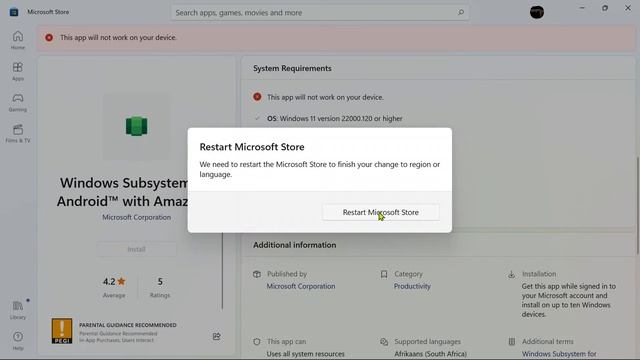The height and width of the screenshot is (360, 640).
Task: Click the System Requirements heading
Action: (x=292, y=68)
